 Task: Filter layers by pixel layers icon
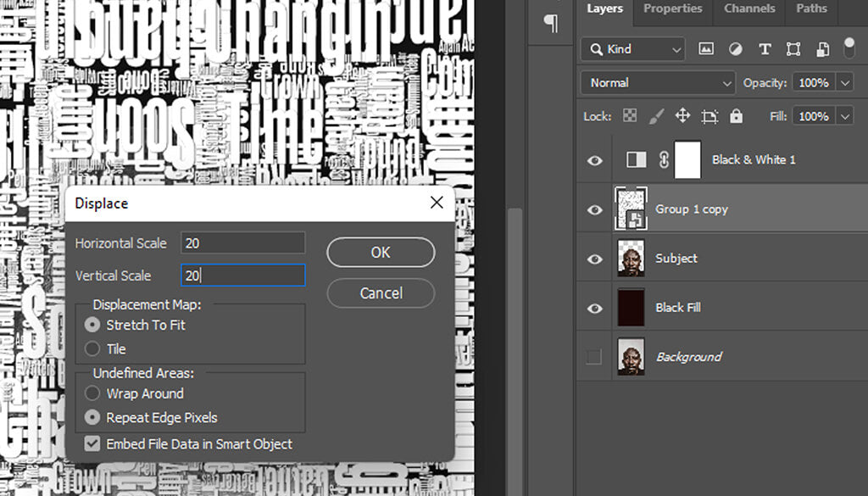click(706, 49)
